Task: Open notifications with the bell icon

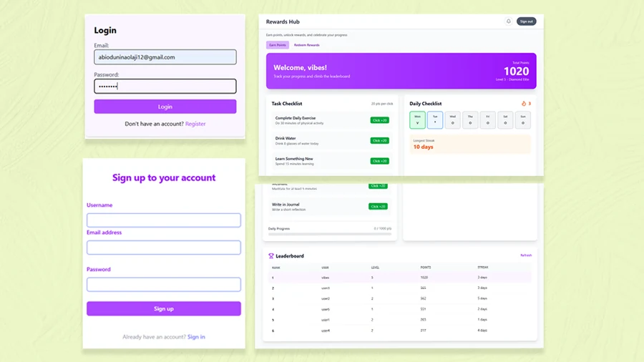Action: point(509,21)
